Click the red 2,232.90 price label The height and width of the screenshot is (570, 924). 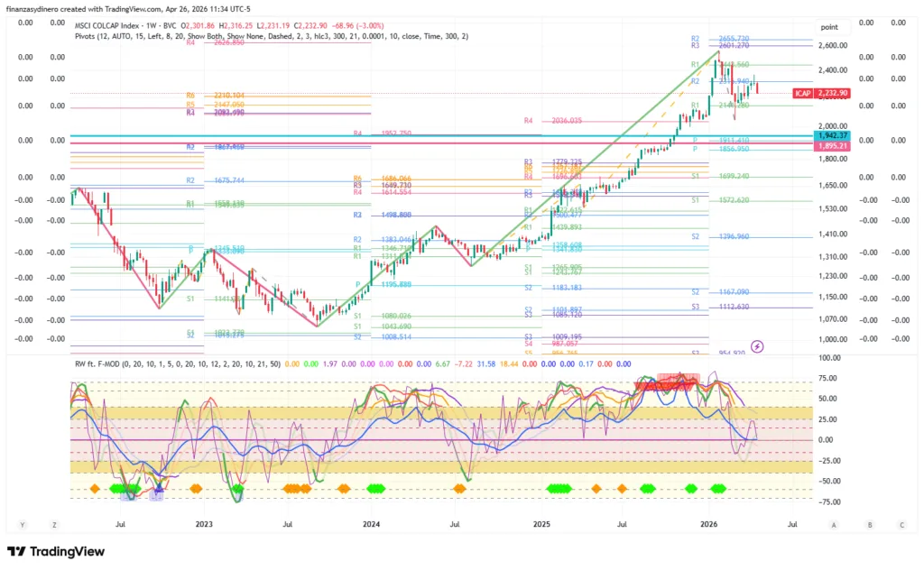[833, 93]
